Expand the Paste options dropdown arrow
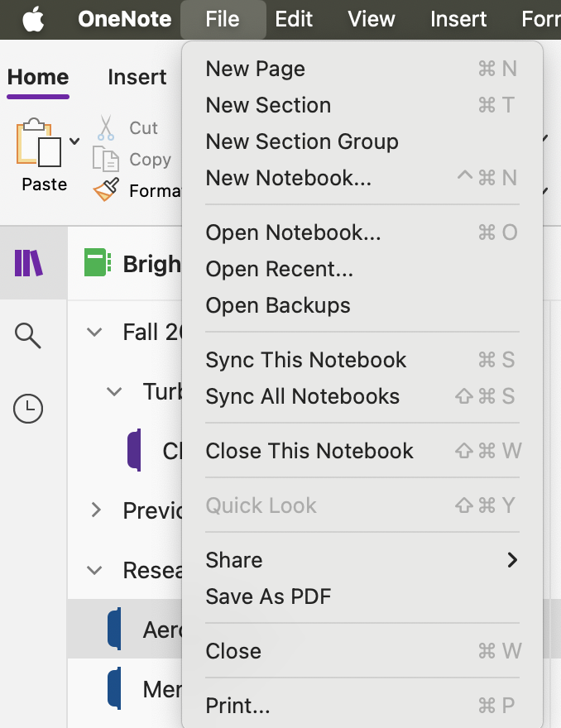The width and height of the screenshot is (561, 728). click(74, 141)
